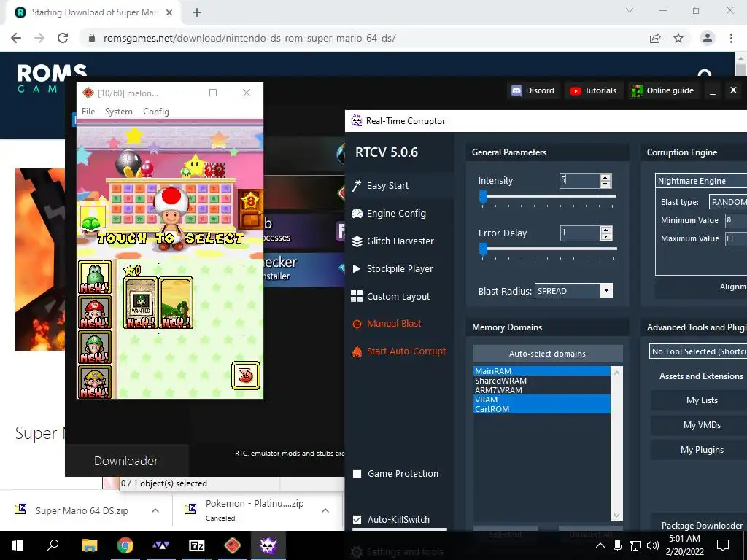Decrease Error Delay spinner value
Screen dimensions: 747x560
605,237
